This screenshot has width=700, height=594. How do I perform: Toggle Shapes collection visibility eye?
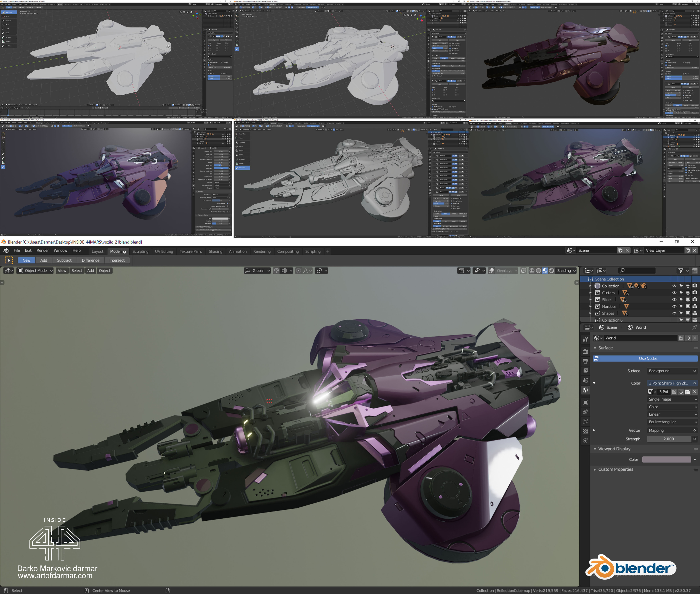(674, 313)
